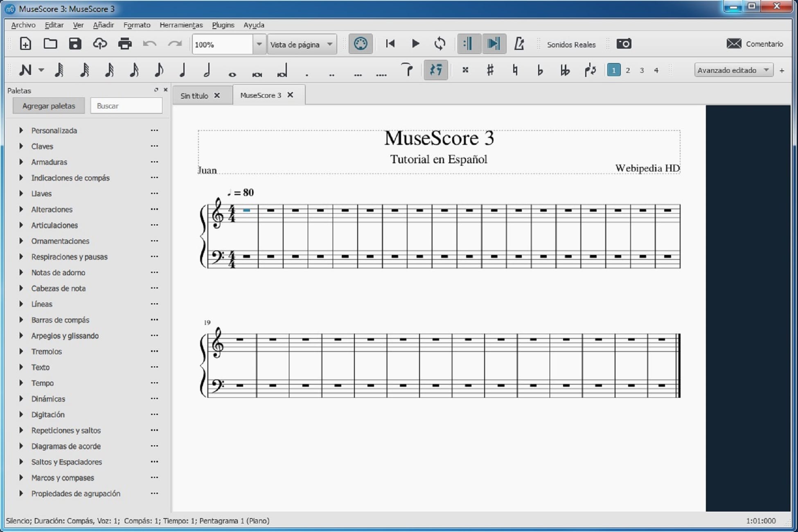
Task: Toggle loop playback mode
Action: (x=441, y=43)
